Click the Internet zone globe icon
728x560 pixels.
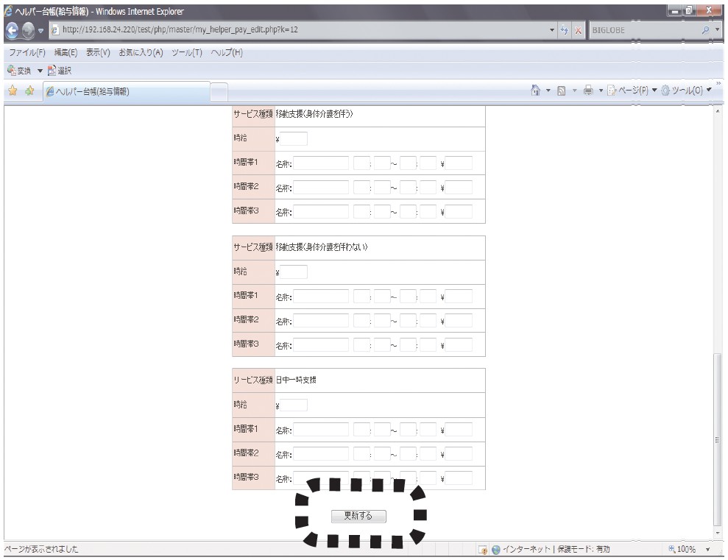pyautogui.click(x=496, y=549)
